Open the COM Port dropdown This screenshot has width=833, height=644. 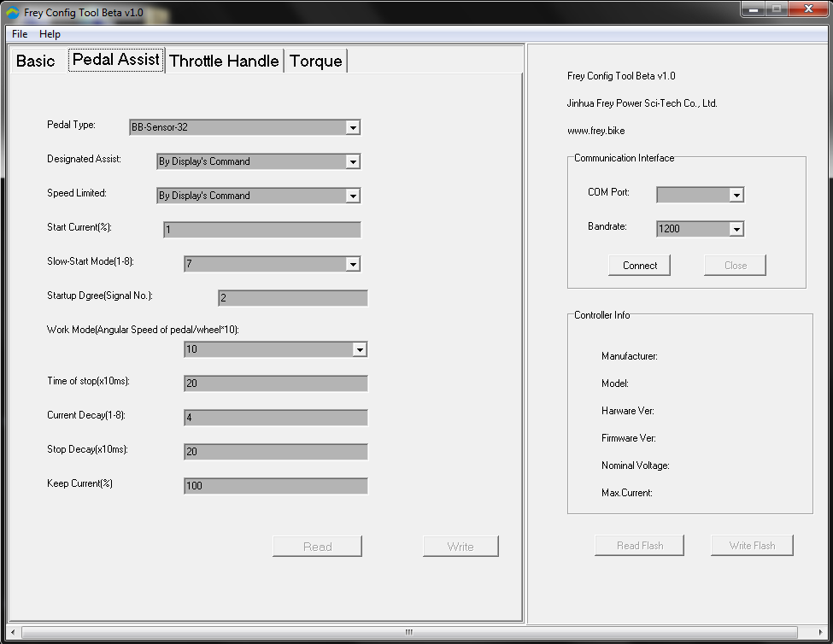737,194
